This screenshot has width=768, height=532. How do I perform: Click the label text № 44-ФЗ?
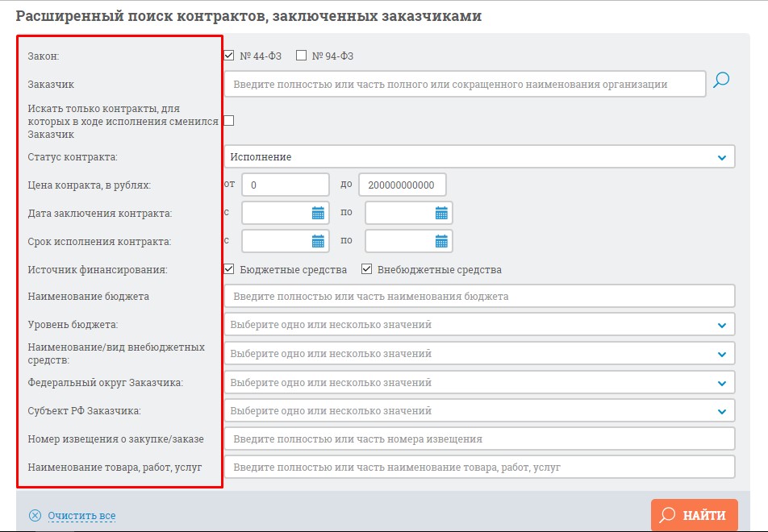coord(261,56)
